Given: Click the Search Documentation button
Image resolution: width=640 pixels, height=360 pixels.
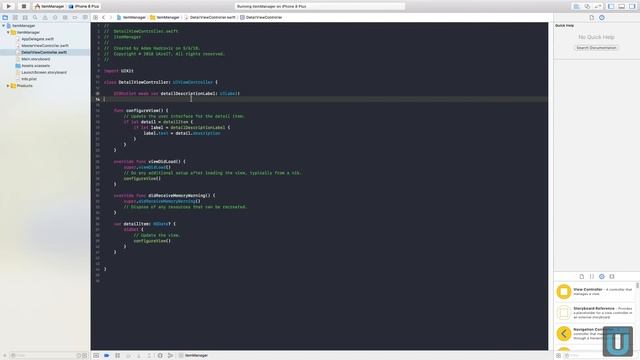Looking at the screenshot, I should [596, 48].
